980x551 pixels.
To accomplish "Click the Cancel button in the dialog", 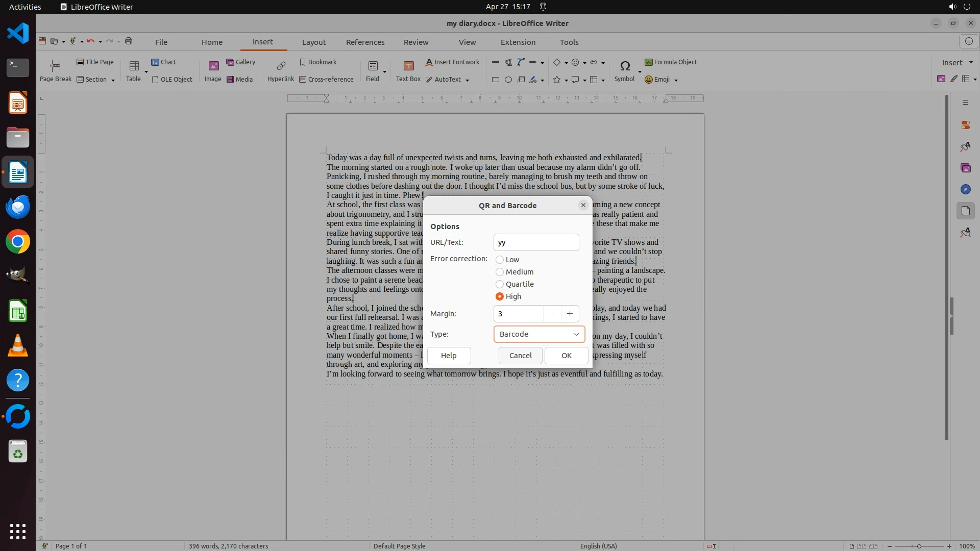I will click(520, 356).
